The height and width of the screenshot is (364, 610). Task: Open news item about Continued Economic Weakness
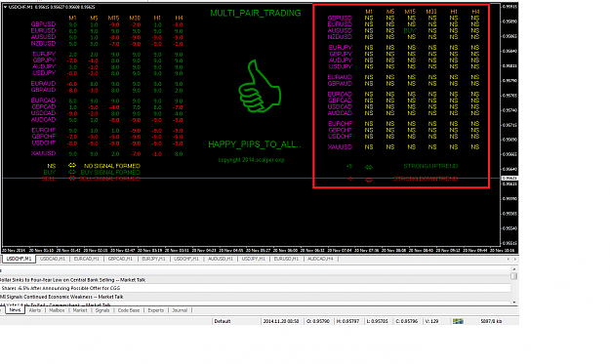tap(255, 297)
